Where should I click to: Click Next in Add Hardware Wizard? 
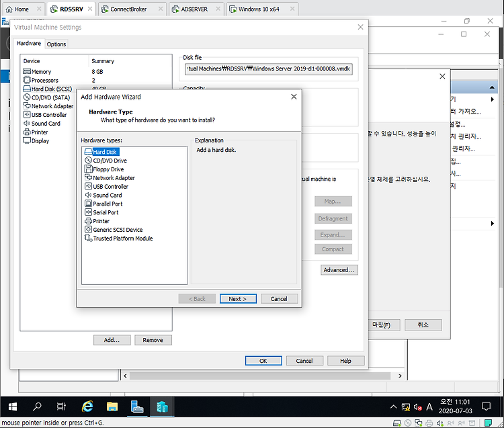click(238, 299)
